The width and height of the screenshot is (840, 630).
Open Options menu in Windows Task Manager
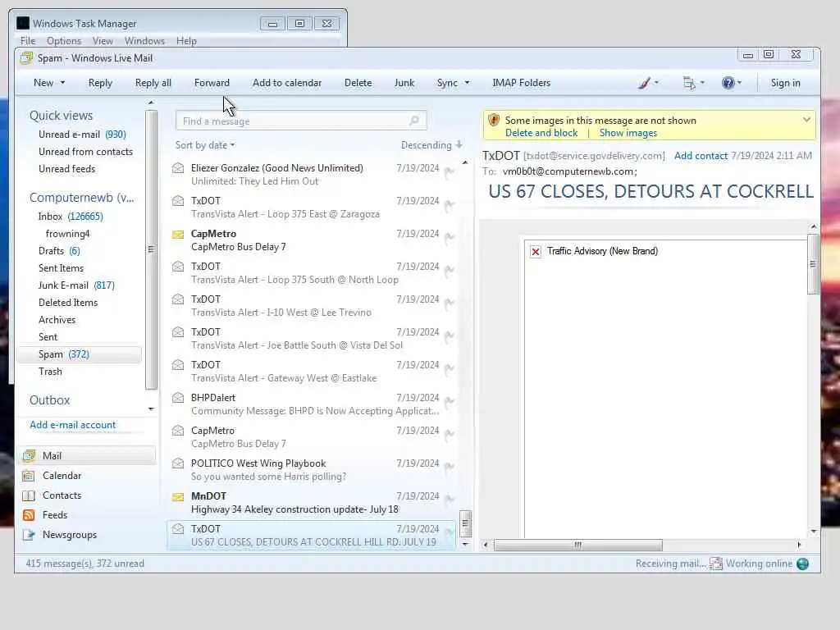64,41
